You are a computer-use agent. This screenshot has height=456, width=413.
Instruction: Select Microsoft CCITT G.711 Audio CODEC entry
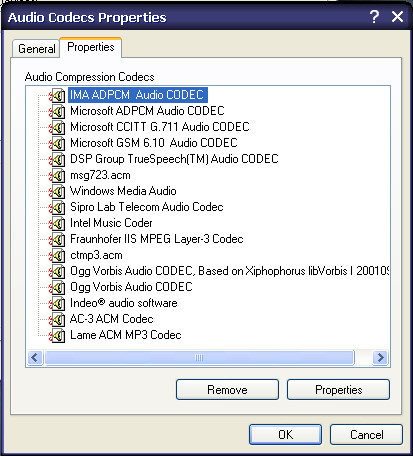point(160,127)
